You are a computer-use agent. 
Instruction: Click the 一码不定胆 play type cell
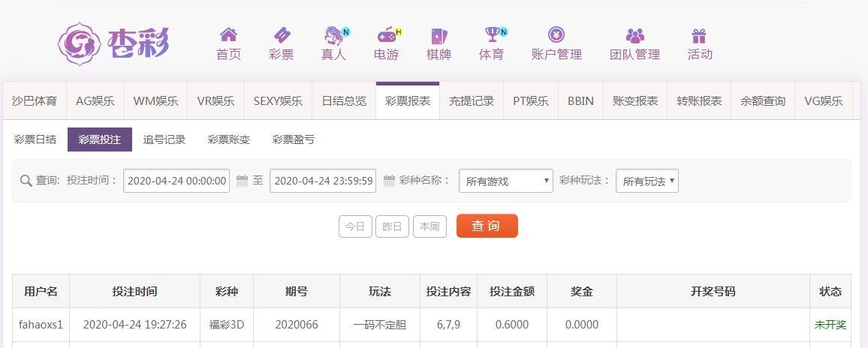[x=380, y=324]
